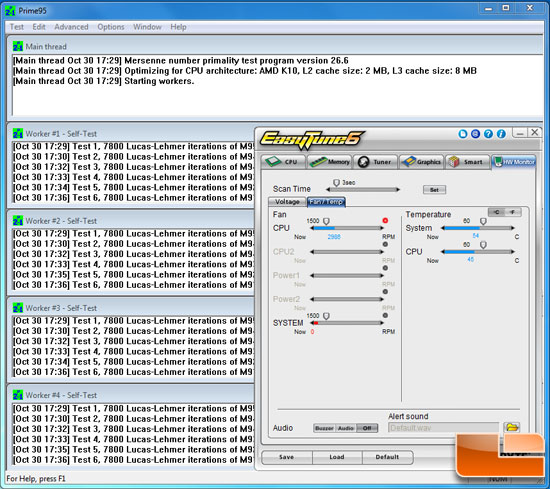Screen dimensions: 550x489
Task: Click the Set button for scan time
Action: tap(434, 190)
